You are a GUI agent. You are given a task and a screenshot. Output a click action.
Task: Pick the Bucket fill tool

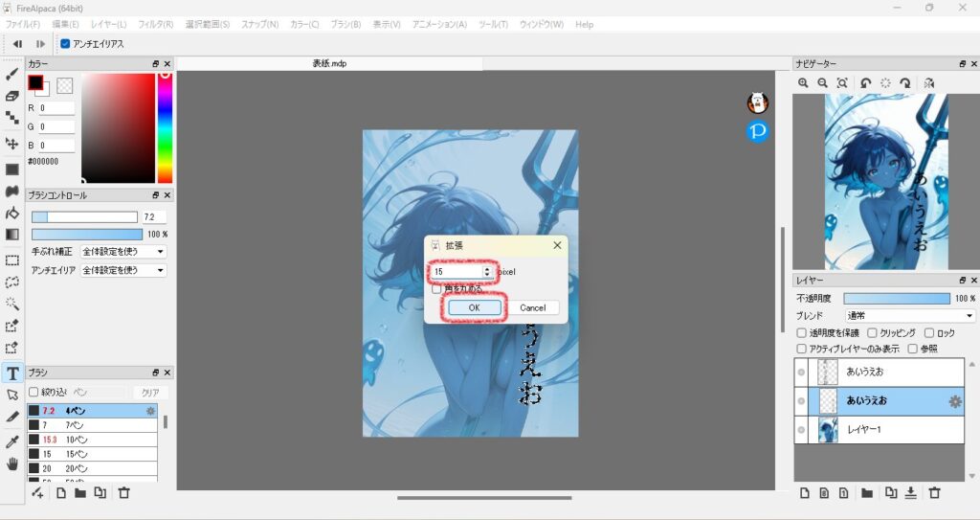pos(12,213)
